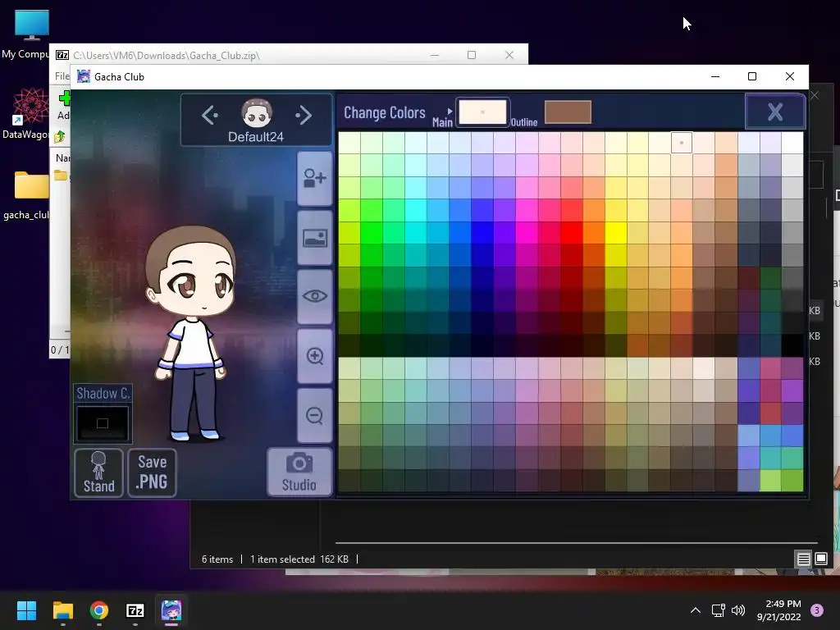This screenshot has width=840, height=630.
Task: Click the Save .PNG button
Action: (x=152, y=472)
